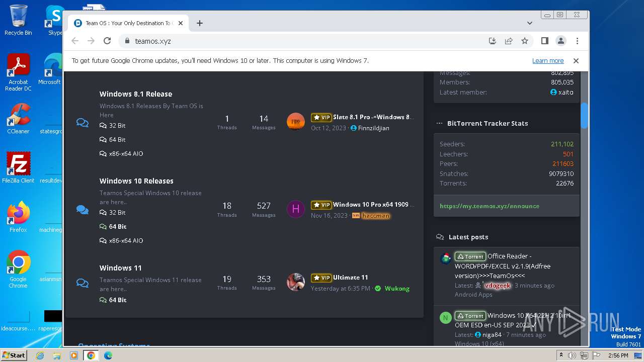The height and width of the screenshot is (362, 644).
Task: Click the Torrent tag on Office Reader post
Action: coord(470,256)
